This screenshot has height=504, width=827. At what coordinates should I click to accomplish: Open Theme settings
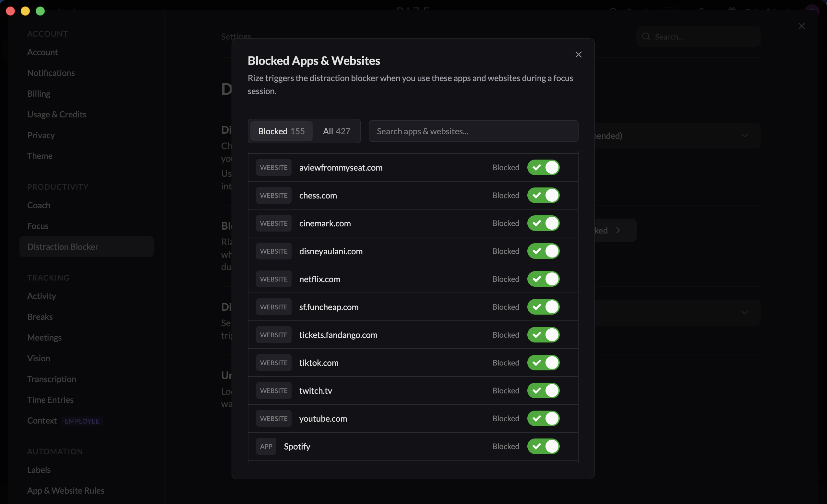(x=40, y=156)
